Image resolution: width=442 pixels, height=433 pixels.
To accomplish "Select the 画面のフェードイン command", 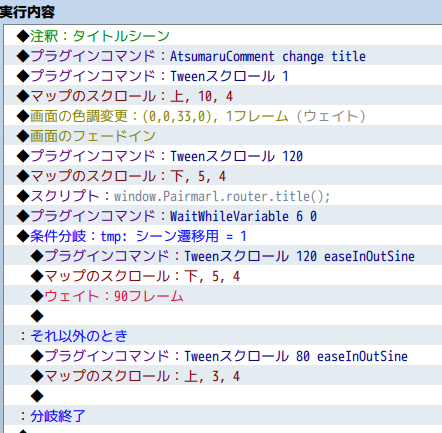I will coord(223,136).
